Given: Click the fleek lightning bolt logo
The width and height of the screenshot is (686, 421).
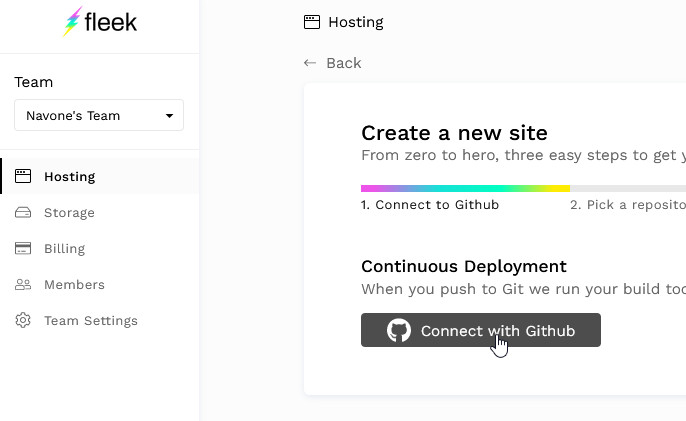Looking at the screenshot, I should (73, 21).
